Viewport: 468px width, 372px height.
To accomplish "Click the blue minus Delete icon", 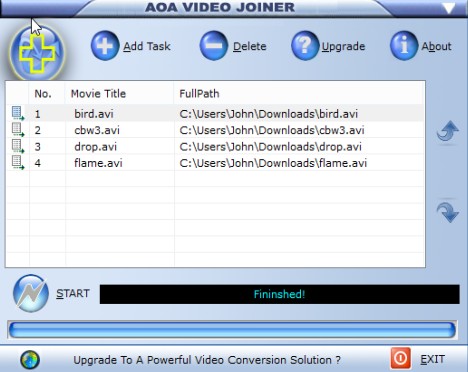I will [x=214, y=46].
